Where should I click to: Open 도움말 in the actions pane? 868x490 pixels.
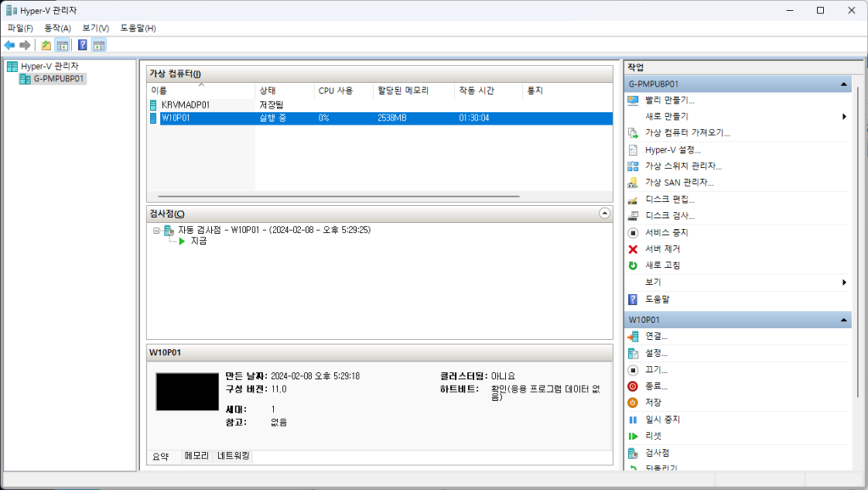point(657,299)
